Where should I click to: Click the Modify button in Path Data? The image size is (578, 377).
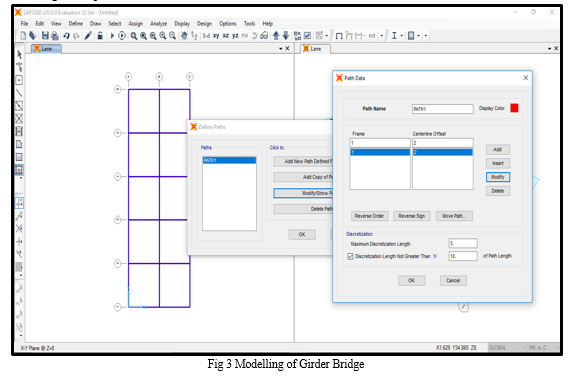point(498,177)
